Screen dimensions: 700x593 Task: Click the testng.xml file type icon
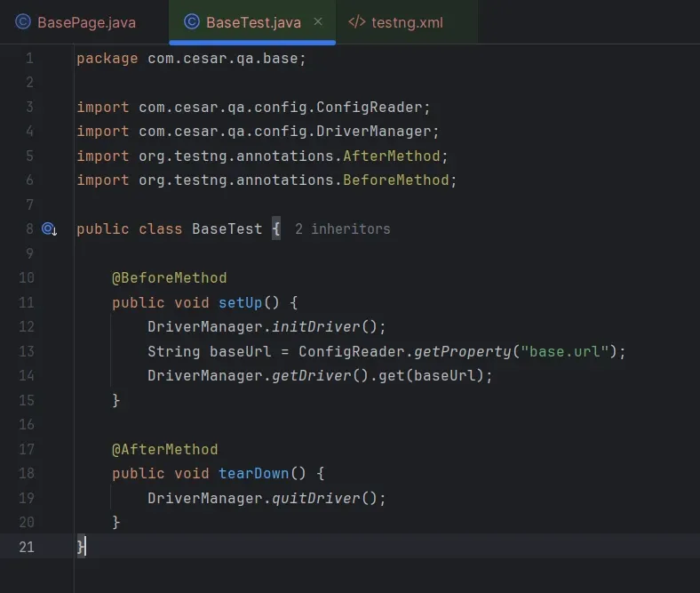pyautogui.click(x=357, y=22)
